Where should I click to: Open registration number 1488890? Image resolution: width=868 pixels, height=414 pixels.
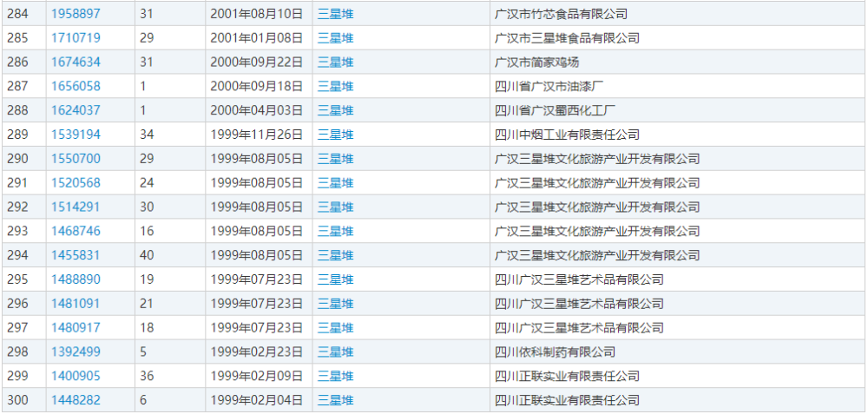point(76,279)
